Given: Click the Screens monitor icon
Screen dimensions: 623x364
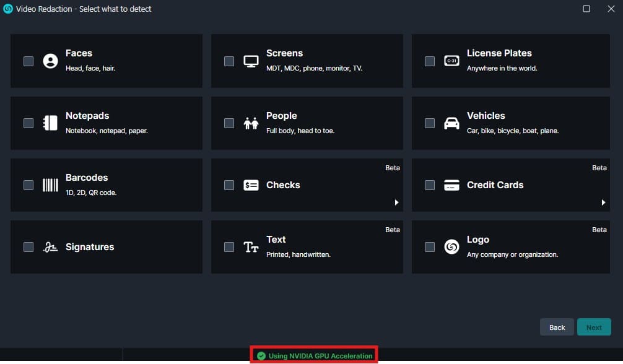Looking at the screenshot, I should point(251,61).
